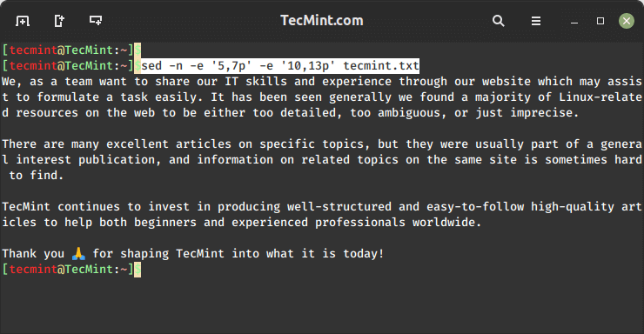This screenshot has width=644, height=334.
Task: Maximize the terminal window
Action: pyautogui.click(x=600, y=21)
